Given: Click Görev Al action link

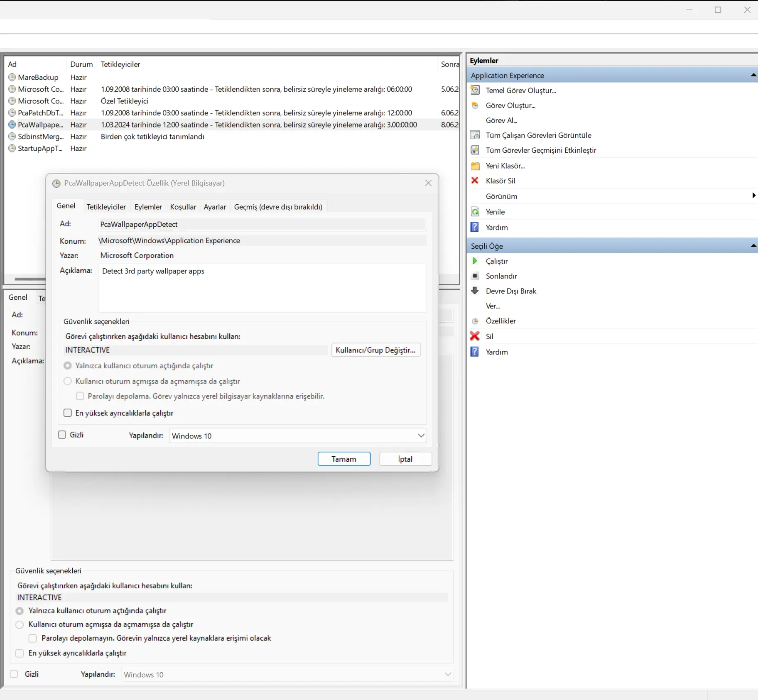Looking at the screenshot, I should pos(501,120).
